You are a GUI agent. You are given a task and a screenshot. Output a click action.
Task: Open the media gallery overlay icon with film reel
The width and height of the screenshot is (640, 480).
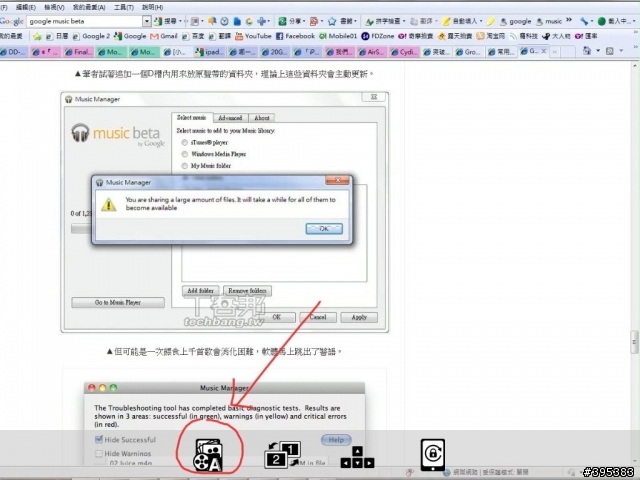coord(208,455)
